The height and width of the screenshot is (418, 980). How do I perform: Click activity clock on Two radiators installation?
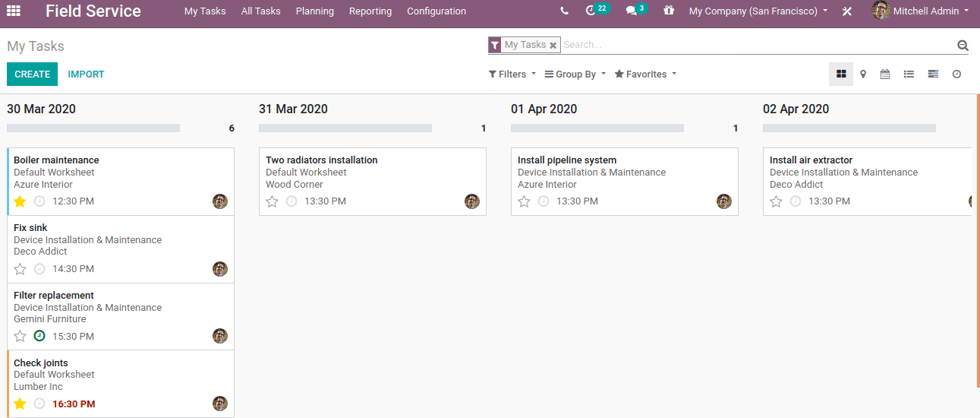291,201
